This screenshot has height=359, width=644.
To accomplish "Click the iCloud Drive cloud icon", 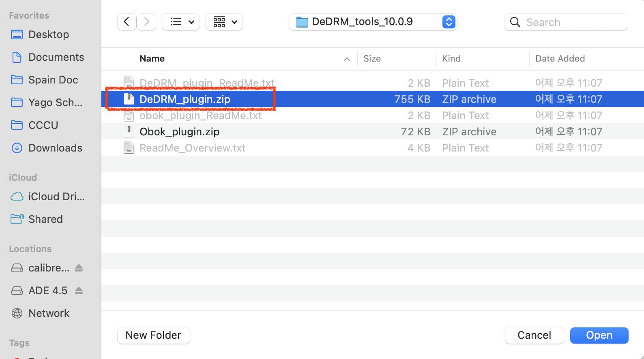I will (17, 197).
